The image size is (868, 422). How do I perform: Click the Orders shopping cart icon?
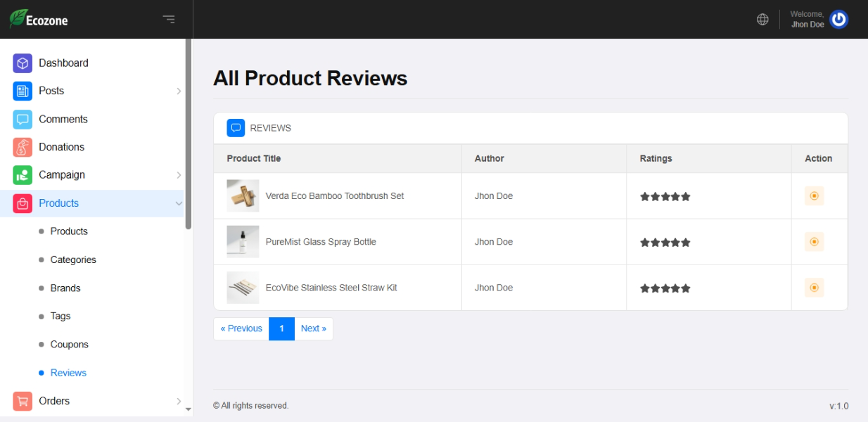click(x=23, y=401)
